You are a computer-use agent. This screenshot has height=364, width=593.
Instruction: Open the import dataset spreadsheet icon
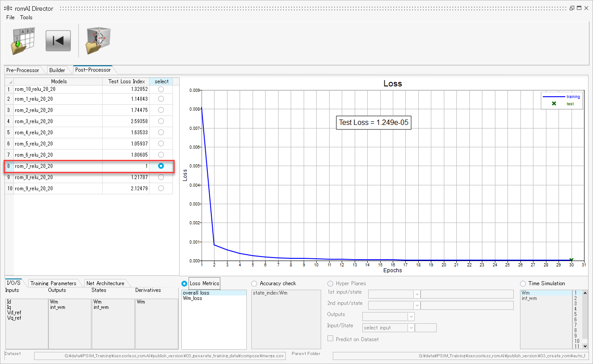click(23, 41)
